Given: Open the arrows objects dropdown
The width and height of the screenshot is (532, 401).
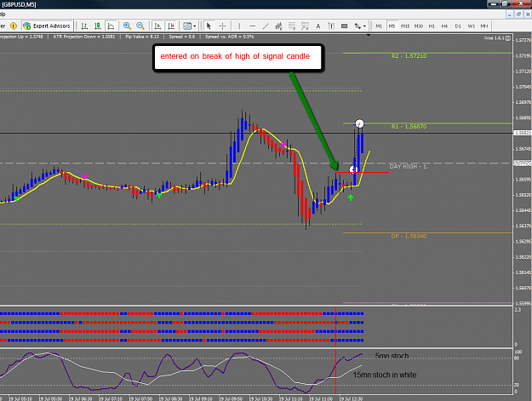Looking at the screenshot, I should (x=360, y=26).
